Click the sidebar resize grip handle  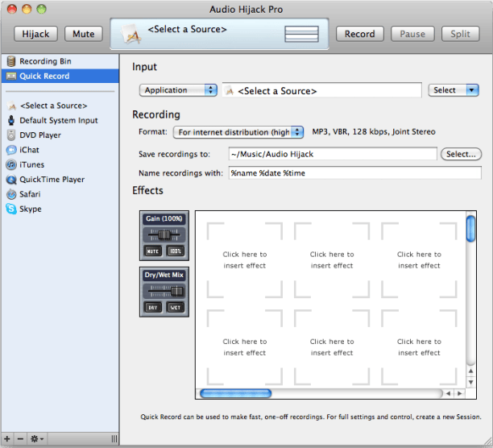114,438
